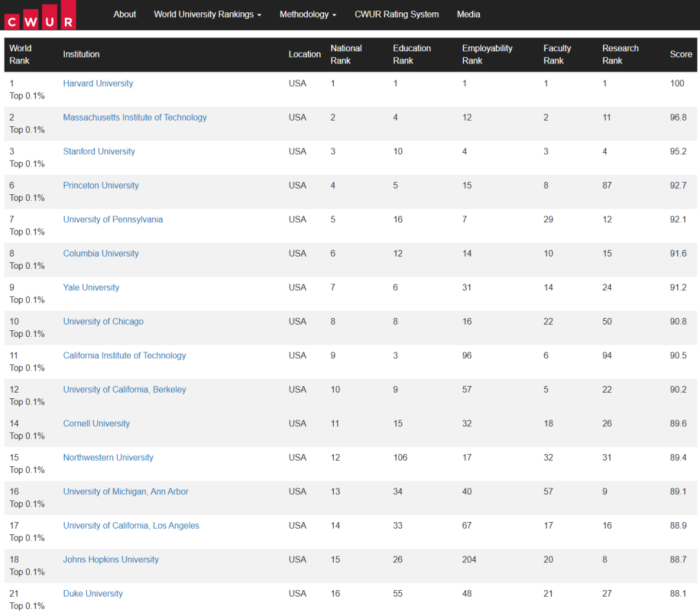Go to the Media page
The image size is (700, 616).
pyautogui.click(x=469, y=14)
